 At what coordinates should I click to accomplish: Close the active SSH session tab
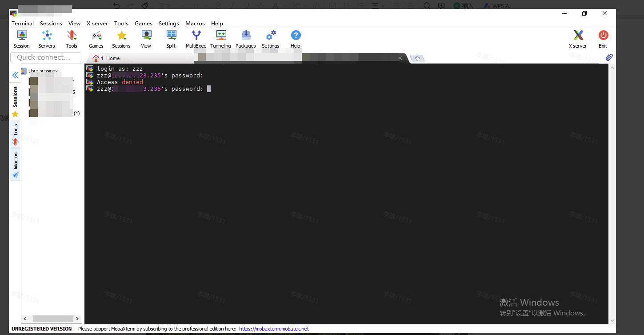click(x=400, y=58)
